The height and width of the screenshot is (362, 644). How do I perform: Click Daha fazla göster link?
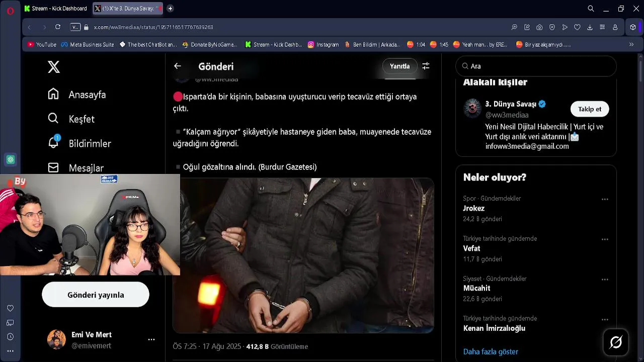pyautogui.click(x=491, y=351)
